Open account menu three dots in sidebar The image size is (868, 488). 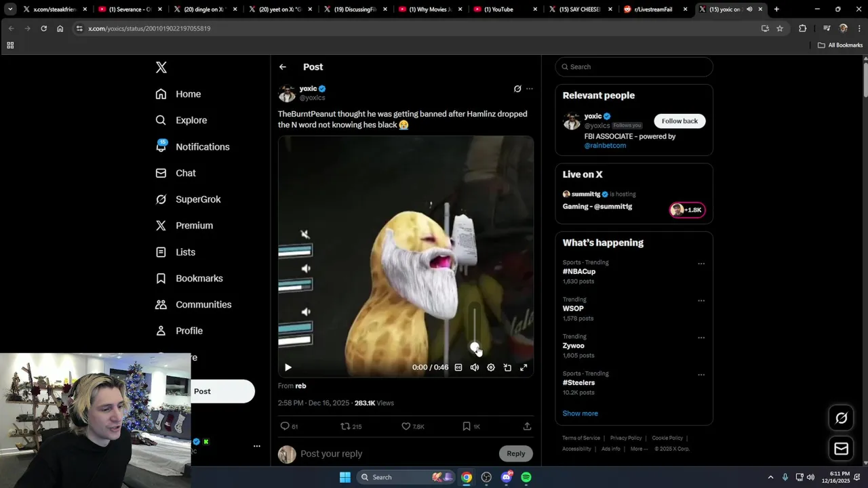[x=257, y=446]
